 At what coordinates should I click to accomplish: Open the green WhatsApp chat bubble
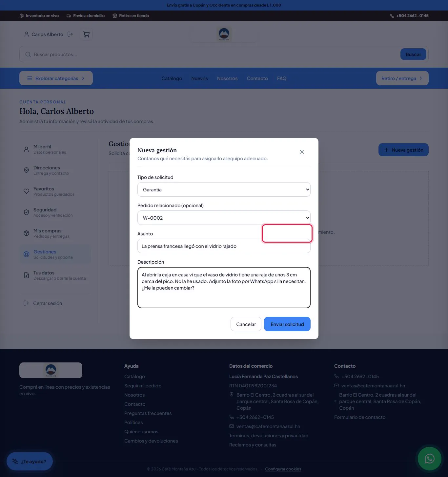pos(429,459)
